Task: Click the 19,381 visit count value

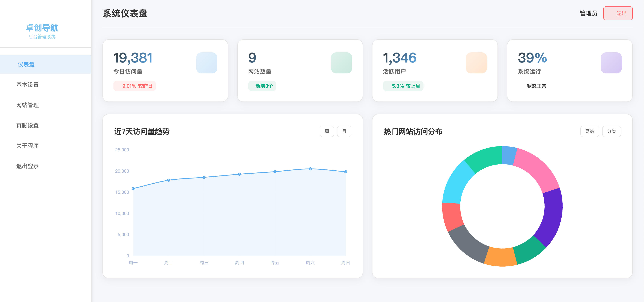Action: pyautogui.click(x=133, y=58)
